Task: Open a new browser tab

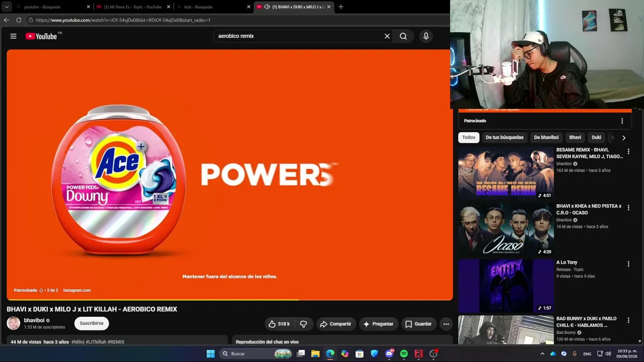Action: tap(341, 7)
